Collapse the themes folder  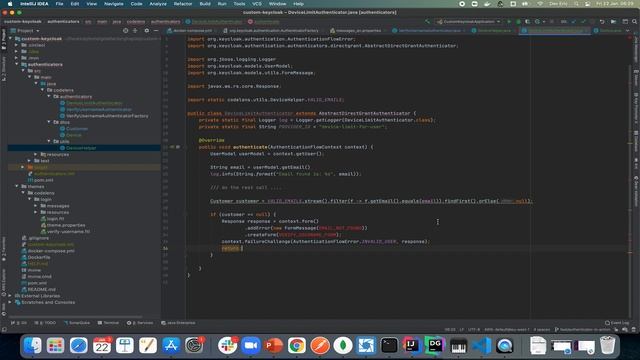17,186
